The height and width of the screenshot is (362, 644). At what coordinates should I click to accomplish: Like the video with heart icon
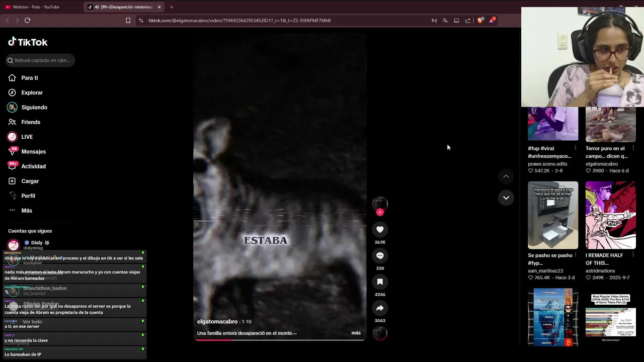tap(380, 229)
